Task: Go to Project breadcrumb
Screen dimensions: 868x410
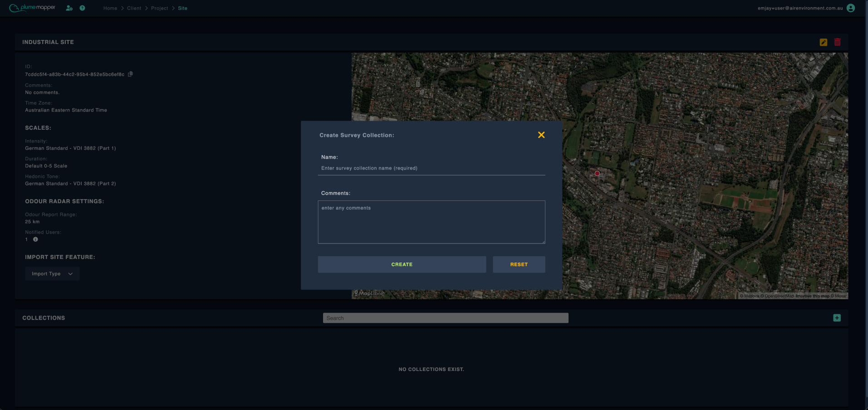Action: click(159, 8)
